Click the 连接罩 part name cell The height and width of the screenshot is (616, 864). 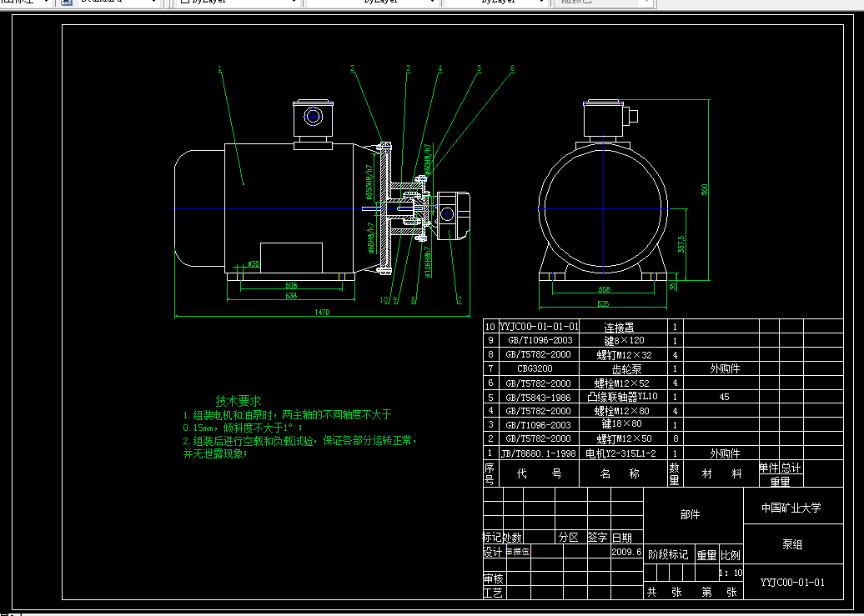coord(623,327)
